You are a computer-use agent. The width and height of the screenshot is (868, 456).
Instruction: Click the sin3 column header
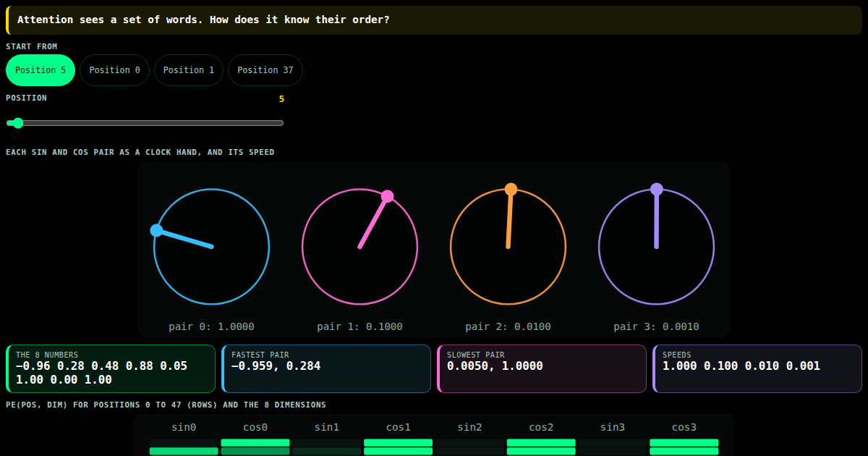[x=613, y=427]
